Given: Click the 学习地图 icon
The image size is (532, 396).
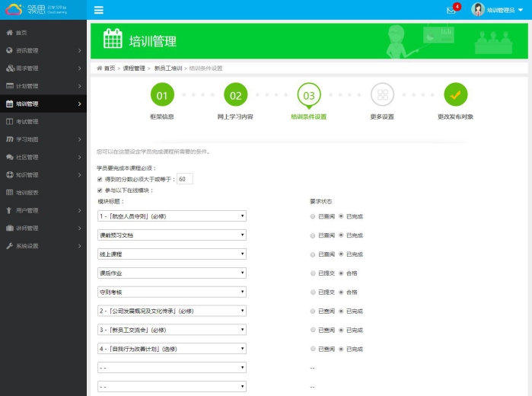Looking at the screenshot, I should (x=10, y=139).
